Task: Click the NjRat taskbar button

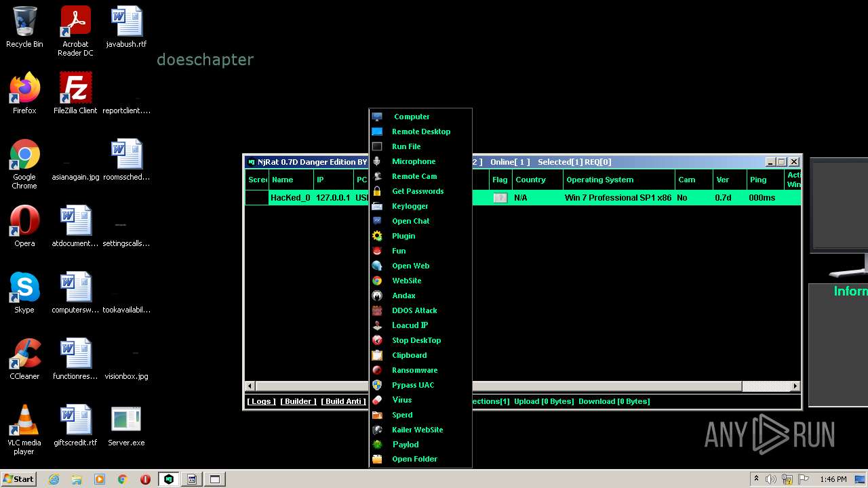Action: point(169,479)
